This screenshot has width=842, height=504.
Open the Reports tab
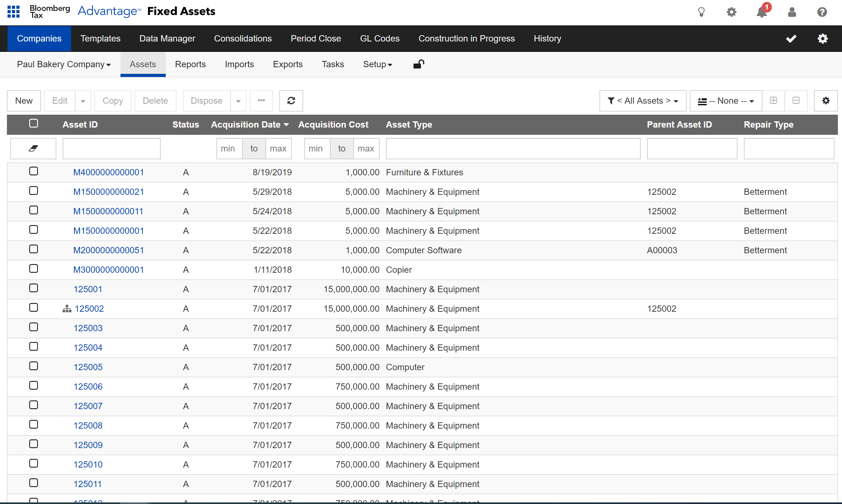click(x=190, y=64)
